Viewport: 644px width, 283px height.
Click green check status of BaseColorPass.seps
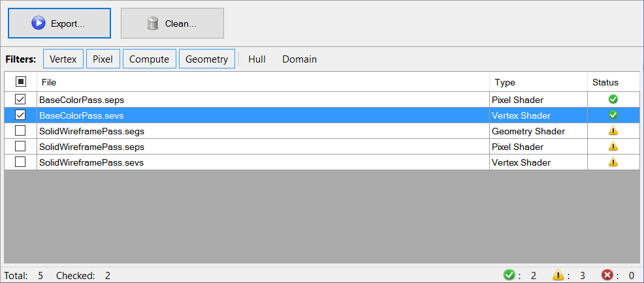tap(613, 99)
